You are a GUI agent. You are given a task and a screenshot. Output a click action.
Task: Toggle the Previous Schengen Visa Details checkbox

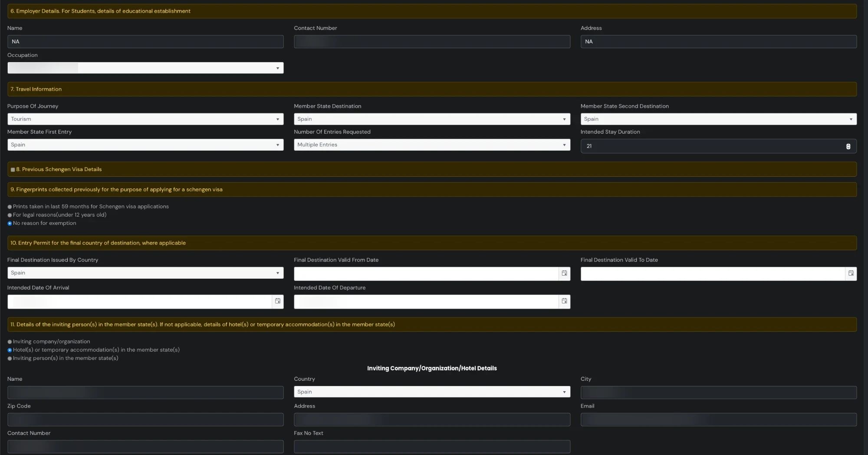pyautogui.click(x=13, y=170)
